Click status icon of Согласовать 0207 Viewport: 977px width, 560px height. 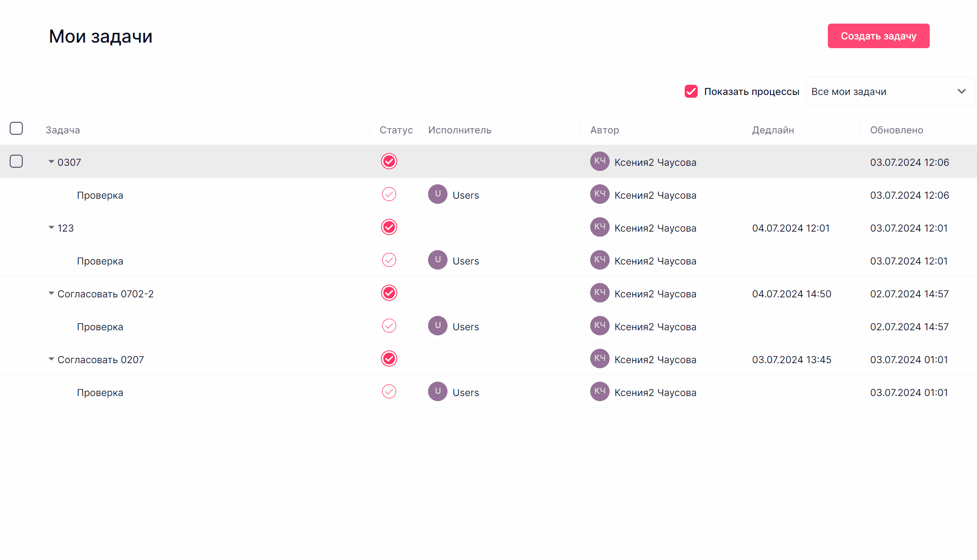pyautogui.click(x=389, y=359)
